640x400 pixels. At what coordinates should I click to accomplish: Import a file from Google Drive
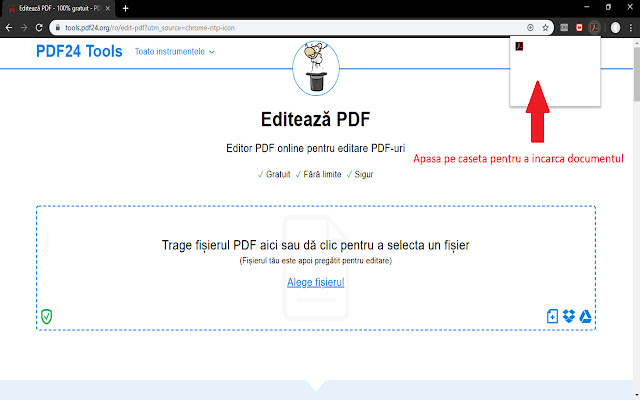point(586,316)
